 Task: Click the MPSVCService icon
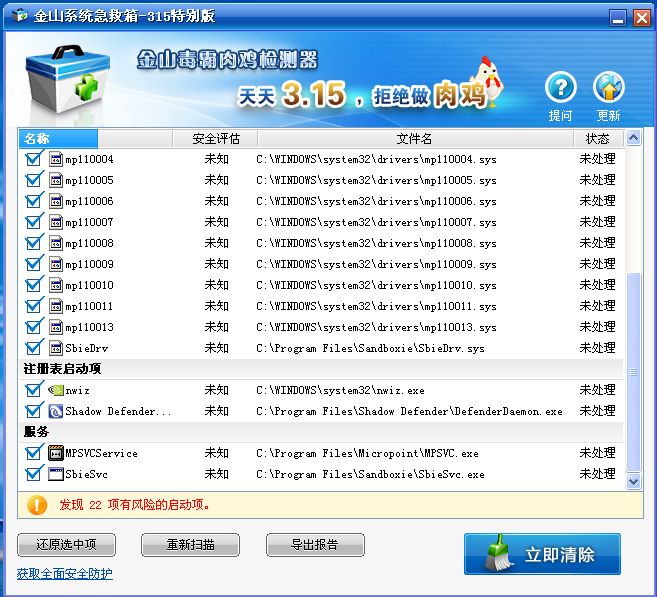click(56, 453)
